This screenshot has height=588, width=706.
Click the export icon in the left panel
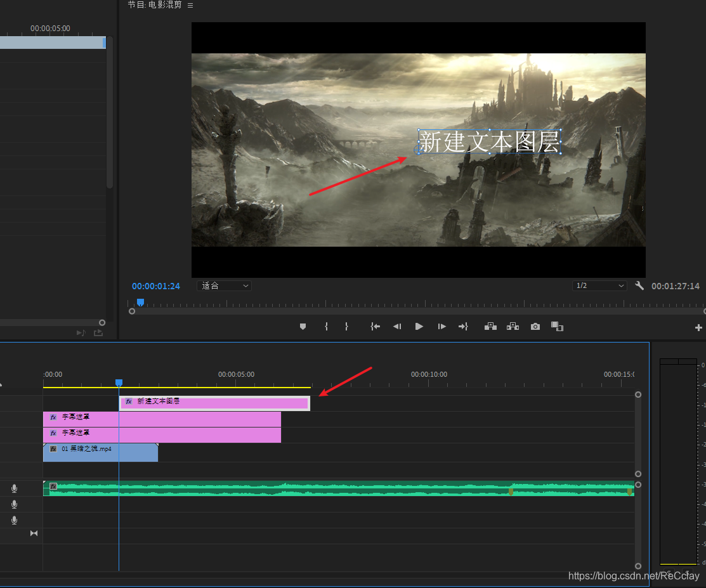coord(98,333)
